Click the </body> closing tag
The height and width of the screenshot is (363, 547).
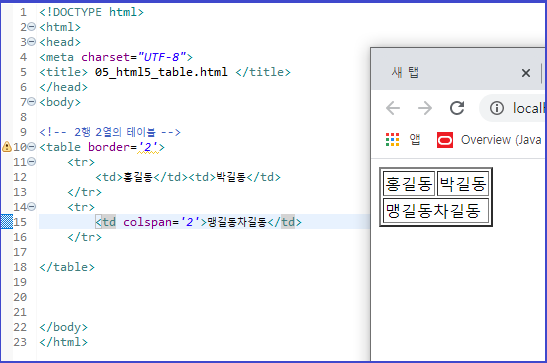click(x=63, y=327)
